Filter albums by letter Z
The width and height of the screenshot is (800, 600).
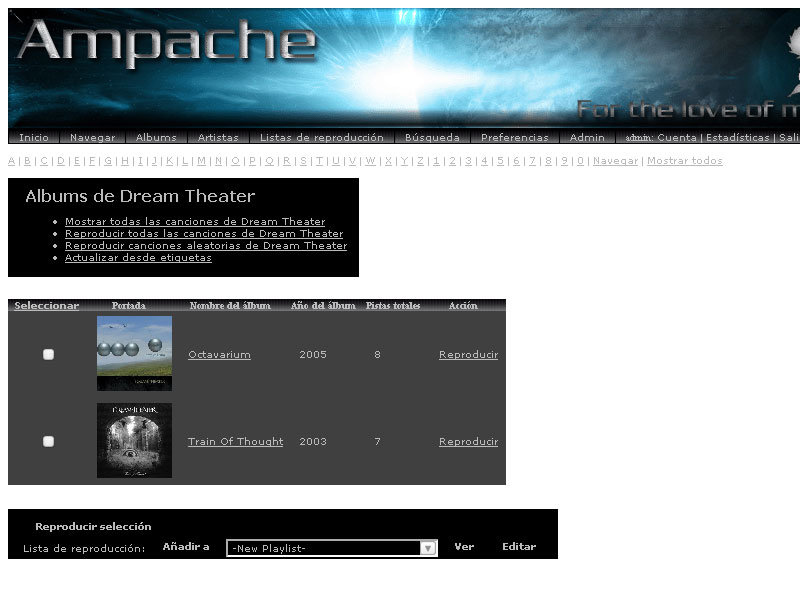click(420, 161)
